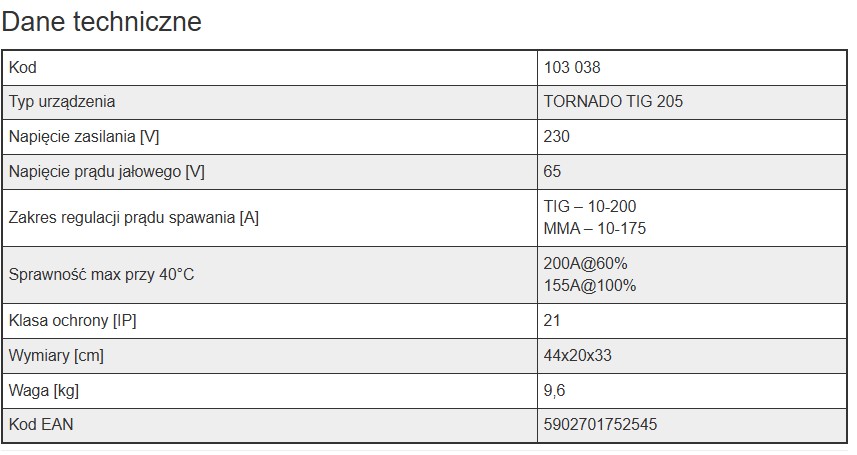This screenshot has height=455, width=857.
Task: Click the 200A@60% value
Action: pyautogui.click(x=585, y=264)
